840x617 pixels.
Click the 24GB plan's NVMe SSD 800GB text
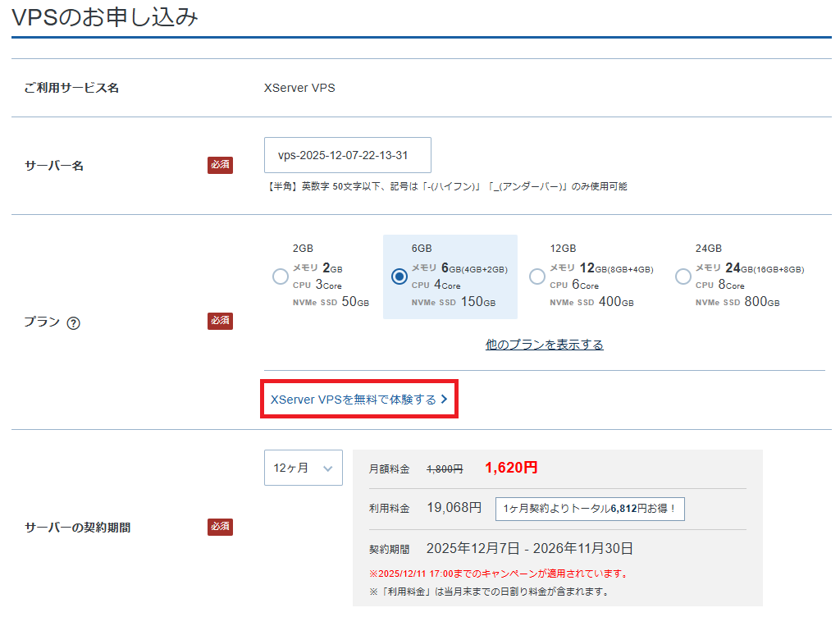tap(737, 302)
